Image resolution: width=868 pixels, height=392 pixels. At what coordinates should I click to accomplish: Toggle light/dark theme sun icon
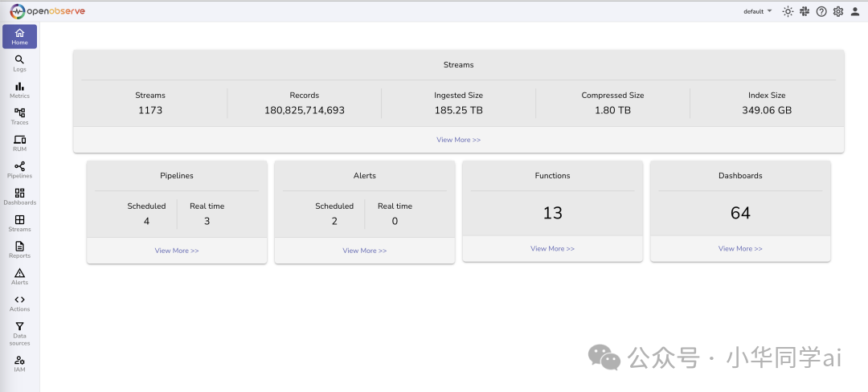(x=788, y=11)
